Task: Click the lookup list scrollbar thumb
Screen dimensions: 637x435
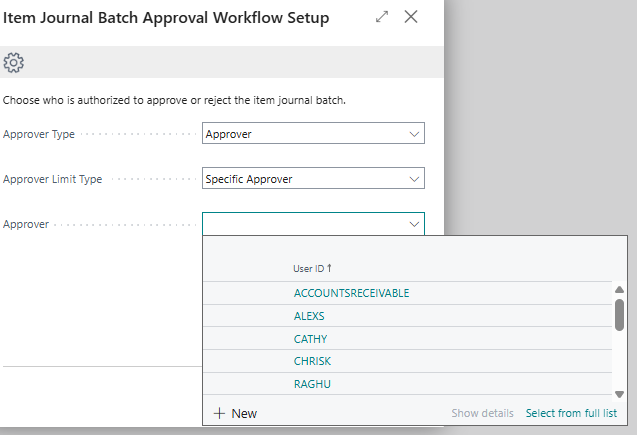Action: click(x=619, y=314)
